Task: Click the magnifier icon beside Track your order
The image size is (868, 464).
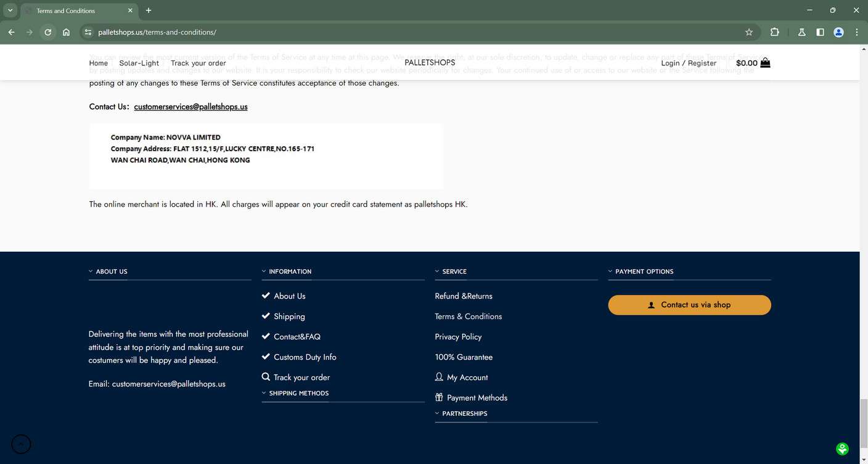Action: coord(266,376)
